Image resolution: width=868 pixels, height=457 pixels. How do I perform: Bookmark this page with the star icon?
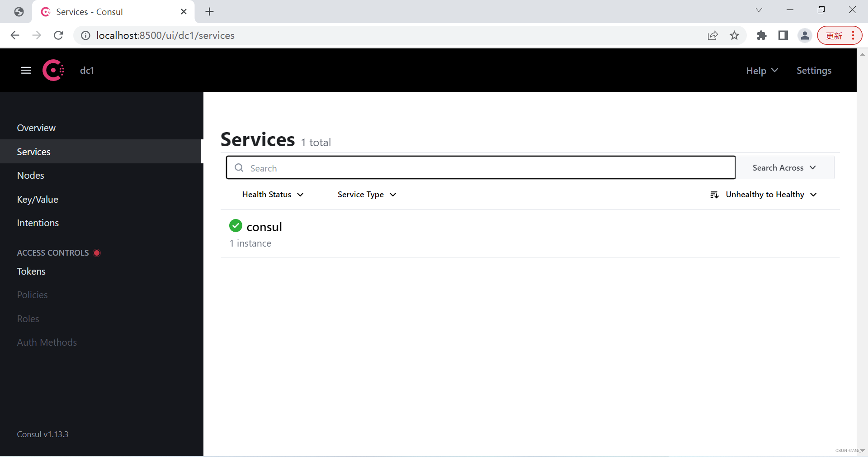[x=735, y=35]
